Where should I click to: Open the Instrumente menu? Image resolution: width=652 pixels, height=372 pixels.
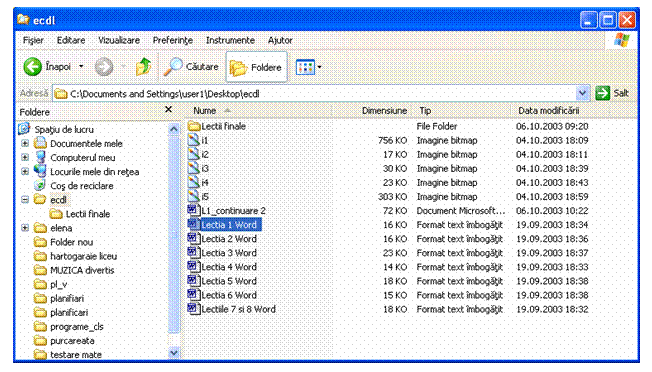click(230, 40)
